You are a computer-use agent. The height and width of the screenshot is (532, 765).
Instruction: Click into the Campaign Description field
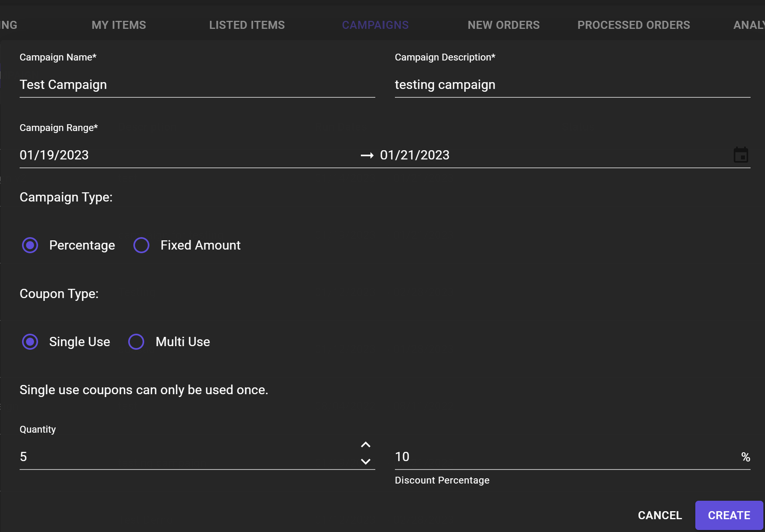[572, 85]
